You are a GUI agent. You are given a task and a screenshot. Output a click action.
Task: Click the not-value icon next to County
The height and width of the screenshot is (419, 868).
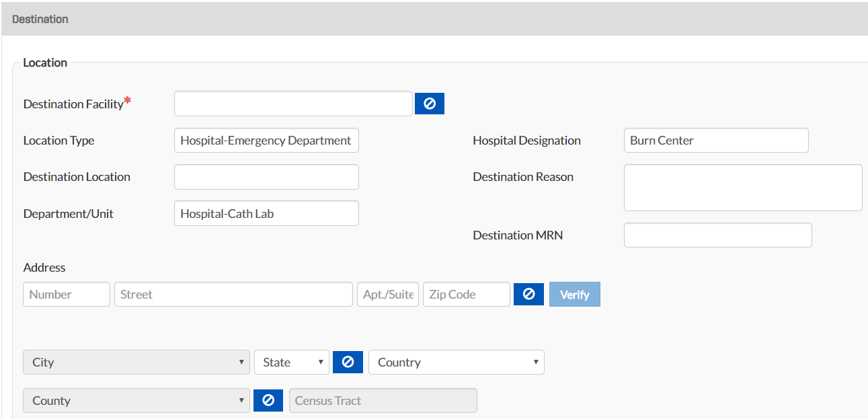click(268, 400)
